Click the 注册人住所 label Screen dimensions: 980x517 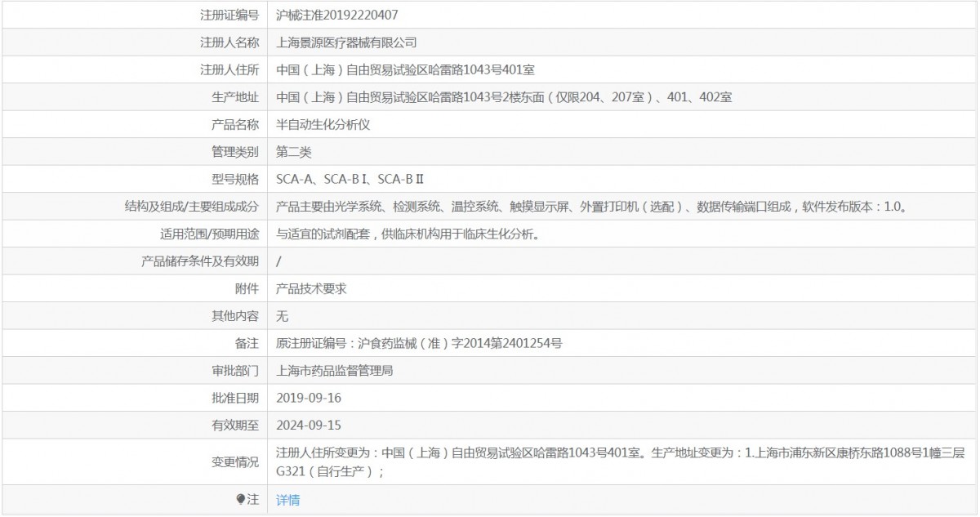pos(229,70)
